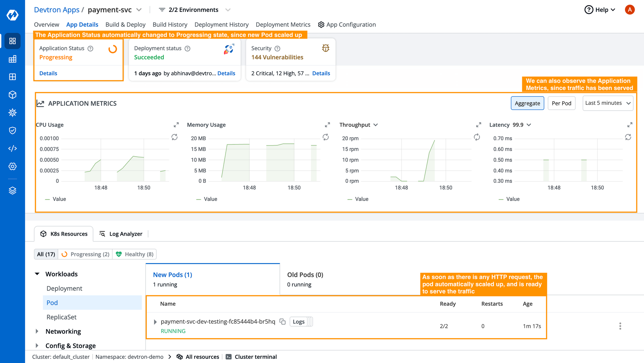Open the four-pane grid icon in sidebar

tap(12, 77)
